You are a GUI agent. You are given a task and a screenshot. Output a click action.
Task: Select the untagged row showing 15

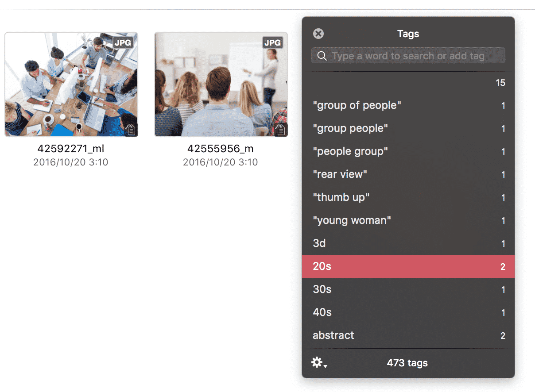[408, 83]
